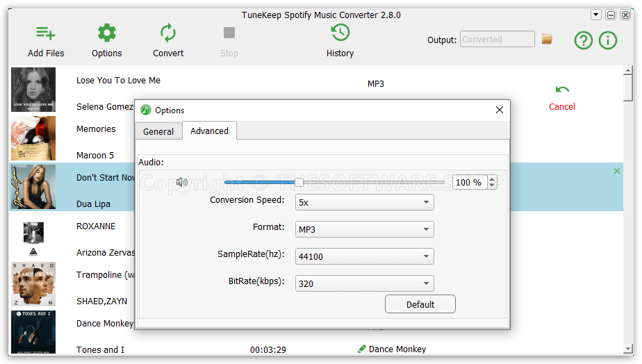
Task: Select the Tones and I cover thumbnail
Action: tap(33, 332)
